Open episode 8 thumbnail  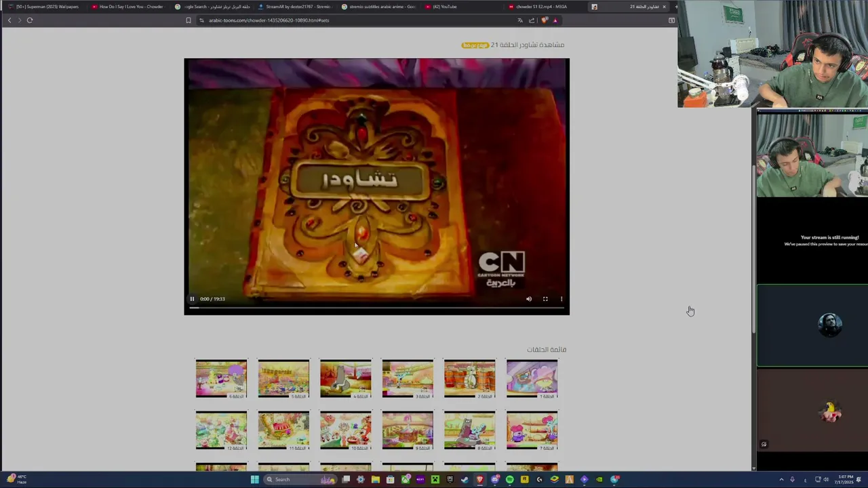pyautogui.click(x=469, y=430)
